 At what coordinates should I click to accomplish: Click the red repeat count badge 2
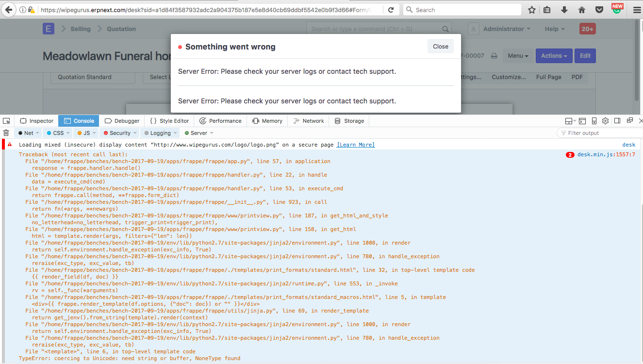click(570, 155)
